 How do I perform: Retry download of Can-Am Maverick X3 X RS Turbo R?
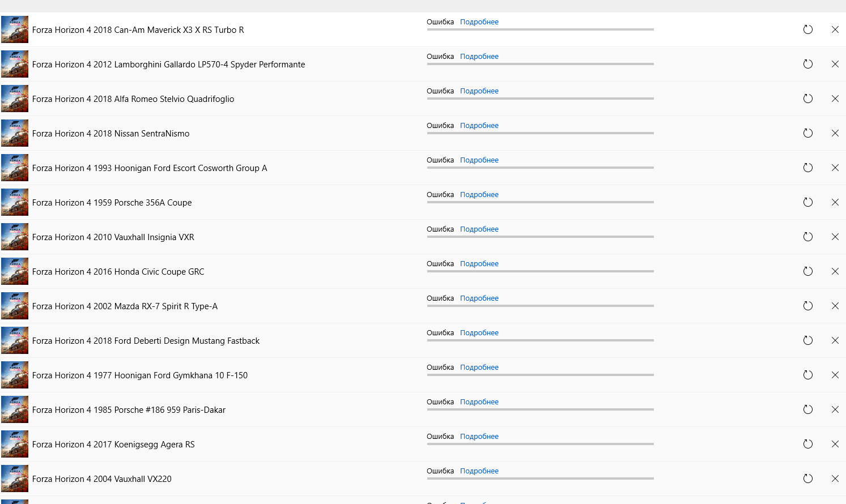[x=808, y=29]
